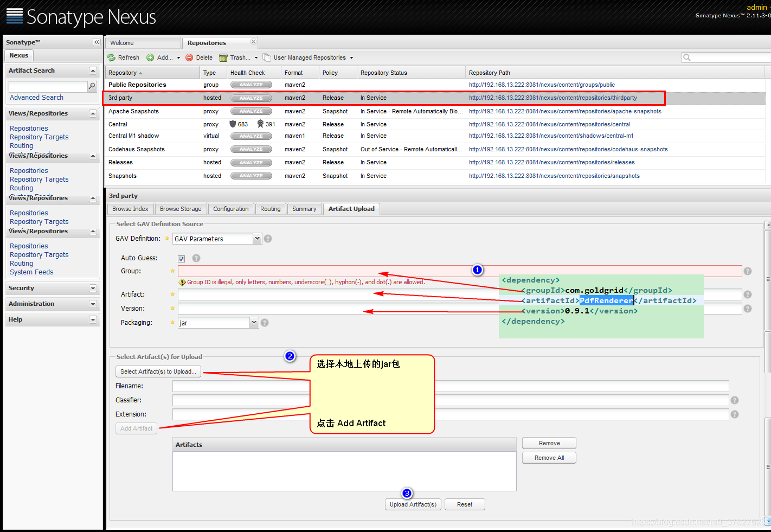Click the Upload Artifact(s) button

tap(413, 504)
